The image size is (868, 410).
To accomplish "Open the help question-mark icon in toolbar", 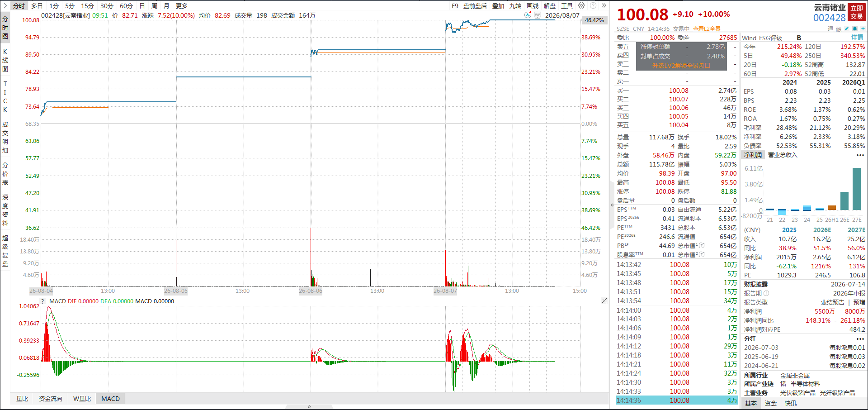I will coord(593,6).
